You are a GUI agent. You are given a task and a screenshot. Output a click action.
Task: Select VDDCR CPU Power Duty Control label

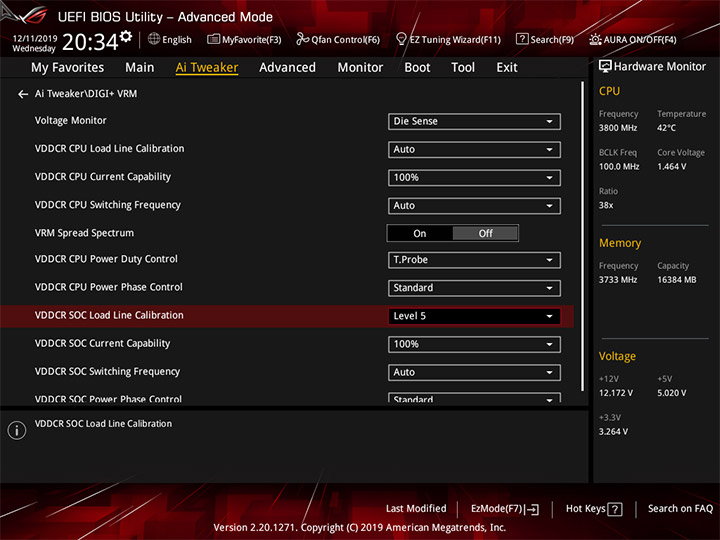(106, 259)
